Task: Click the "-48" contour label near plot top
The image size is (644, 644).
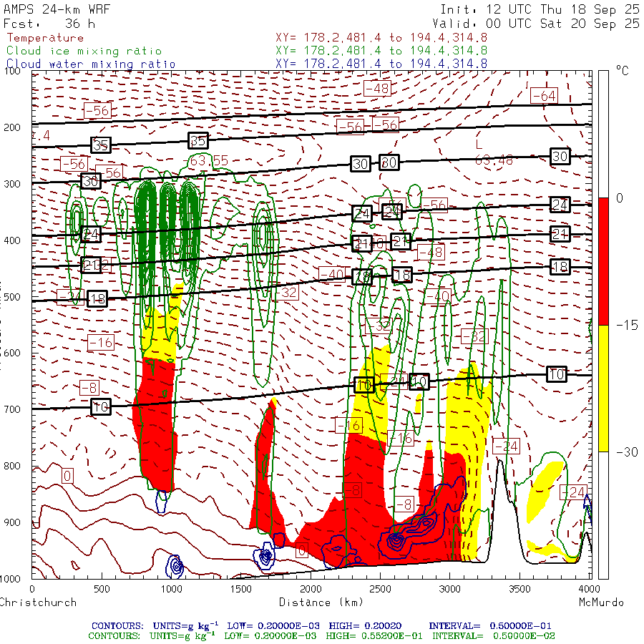Action: tap(377, 88)
